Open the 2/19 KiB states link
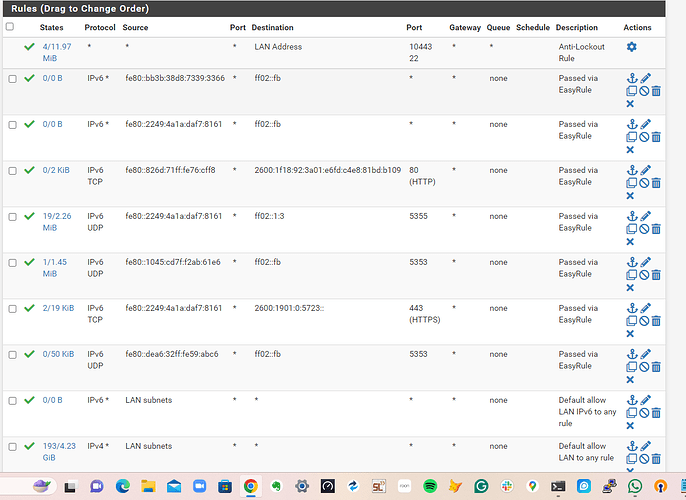The width and height of the screenshot is (686, 500). (58, 308)
